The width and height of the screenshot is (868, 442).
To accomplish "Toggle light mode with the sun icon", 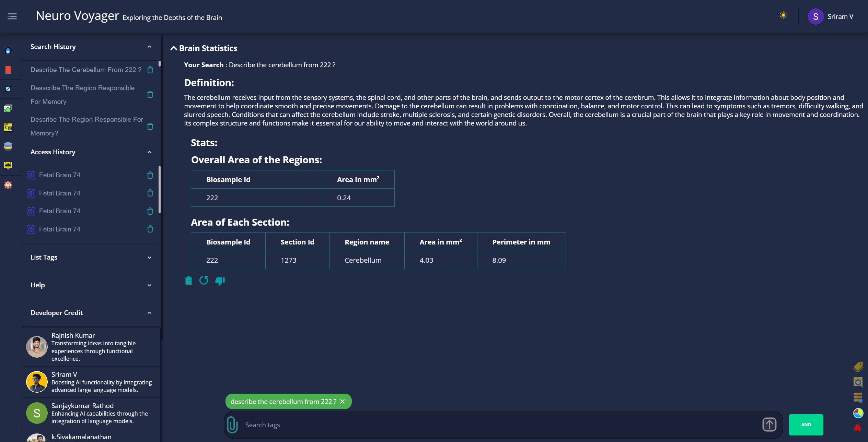I will [x=783, y=15].
